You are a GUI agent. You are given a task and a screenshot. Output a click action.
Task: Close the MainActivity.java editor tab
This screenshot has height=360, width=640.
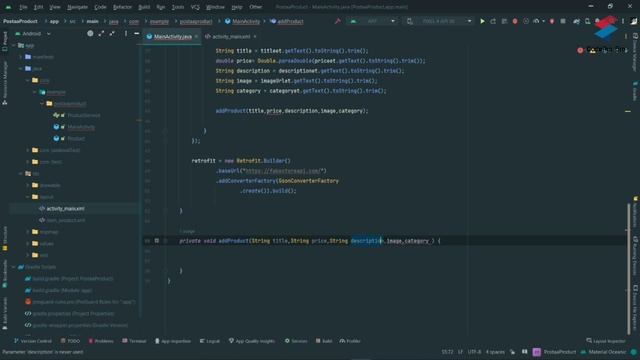(x=196, y=37)
